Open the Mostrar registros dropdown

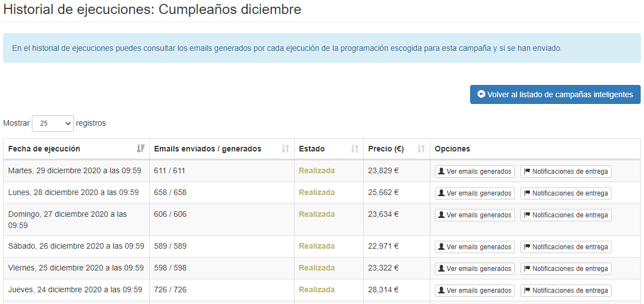click(53, 123)
